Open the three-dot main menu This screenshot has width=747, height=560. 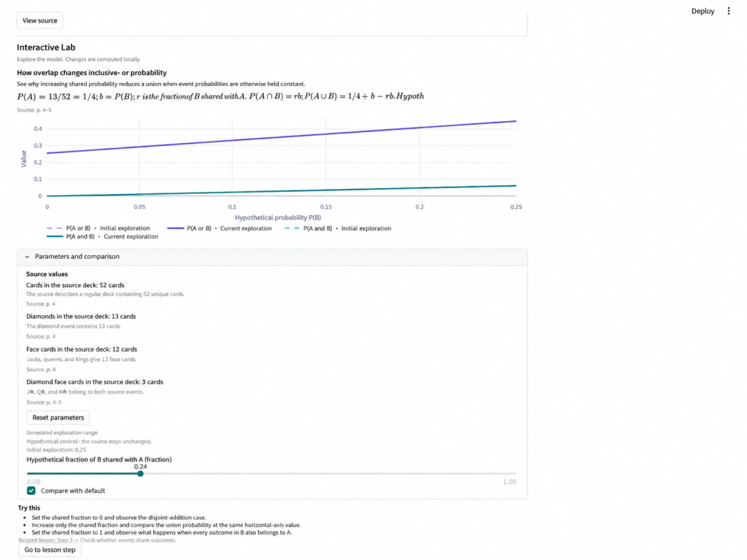729,11
